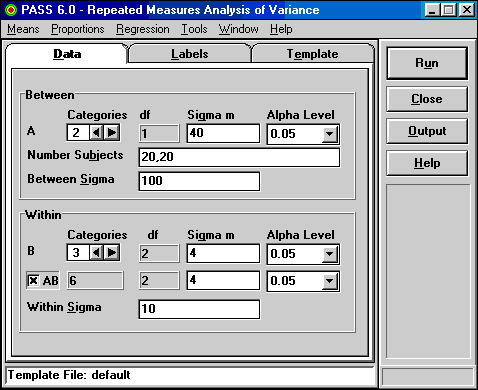Click the PASS application icon in title bar
Screen dimensions: 478x390
11,10
